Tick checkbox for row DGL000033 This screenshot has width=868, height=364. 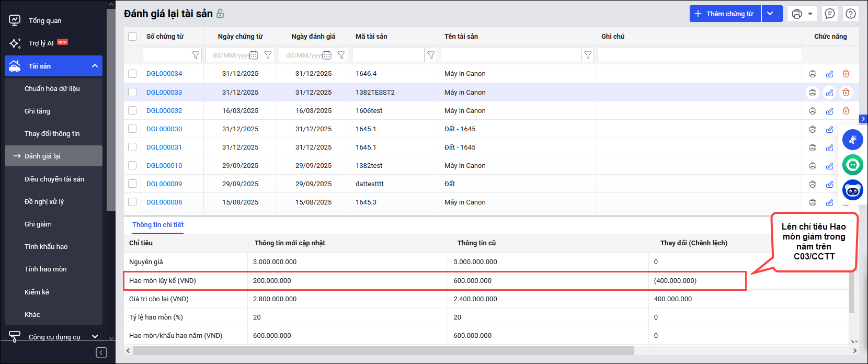[x=132, y=93]
